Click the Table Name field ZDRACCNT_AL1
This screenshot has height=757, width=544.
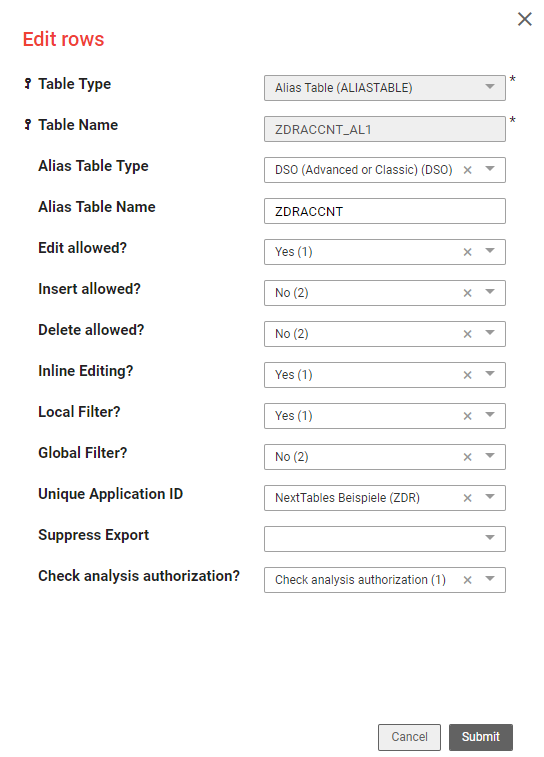(x=385, y=129)
